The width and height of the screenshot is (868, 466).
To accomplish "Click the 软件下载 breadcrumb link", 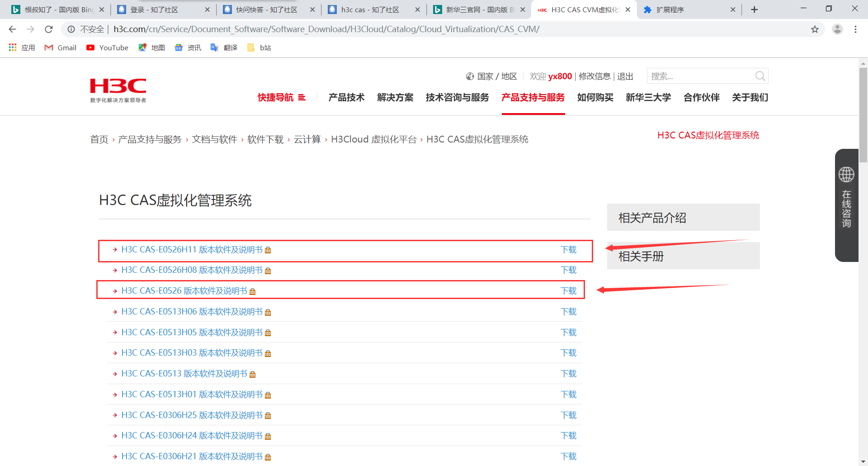I will [x=265, y=139].
